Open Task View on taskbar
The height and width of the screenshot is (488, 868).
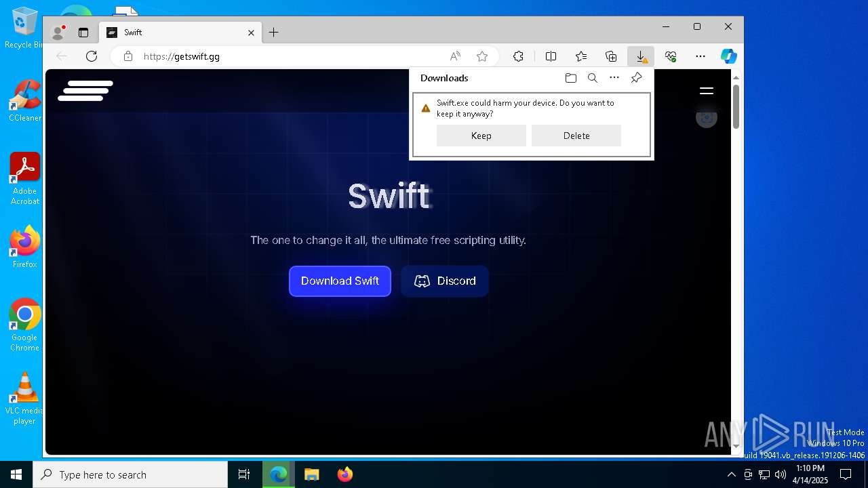coord(244,474)
